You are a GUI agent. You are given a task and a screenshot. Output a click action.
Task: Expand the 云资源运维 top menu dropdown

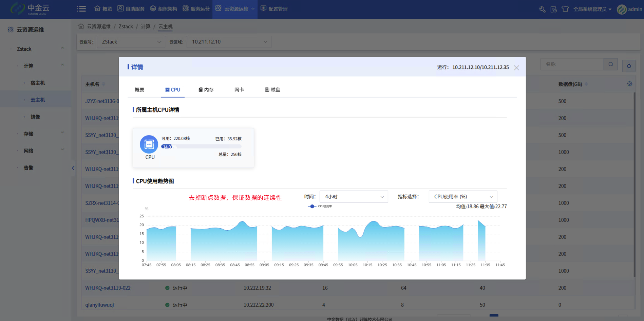point(235,9)
